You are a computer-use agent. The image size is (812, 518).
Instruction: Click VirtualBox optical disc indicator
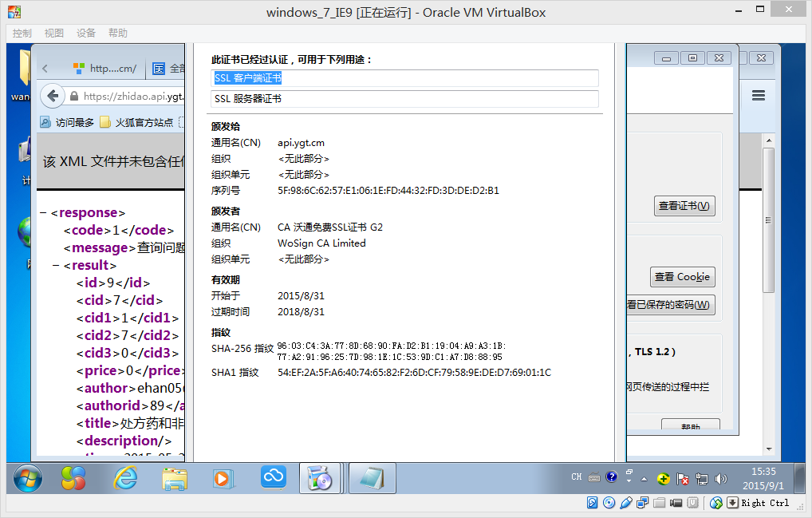point(609,503)
